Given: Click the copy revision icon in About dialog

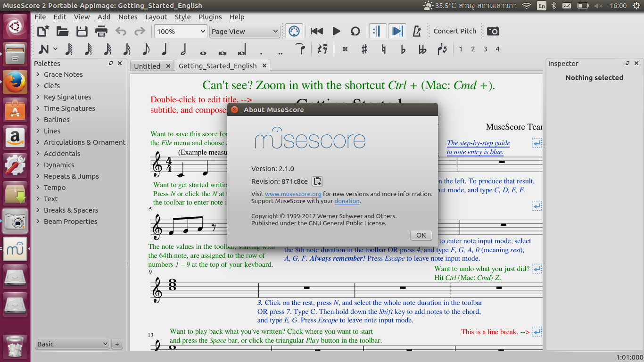Looking at the screenshot, I should tap(318, 181).
